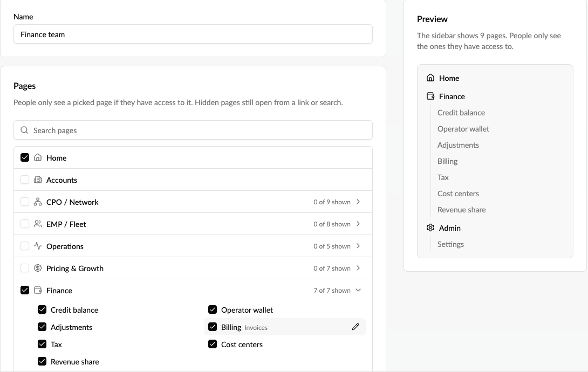Uncheck the Home page checkbox

point(25,157)
